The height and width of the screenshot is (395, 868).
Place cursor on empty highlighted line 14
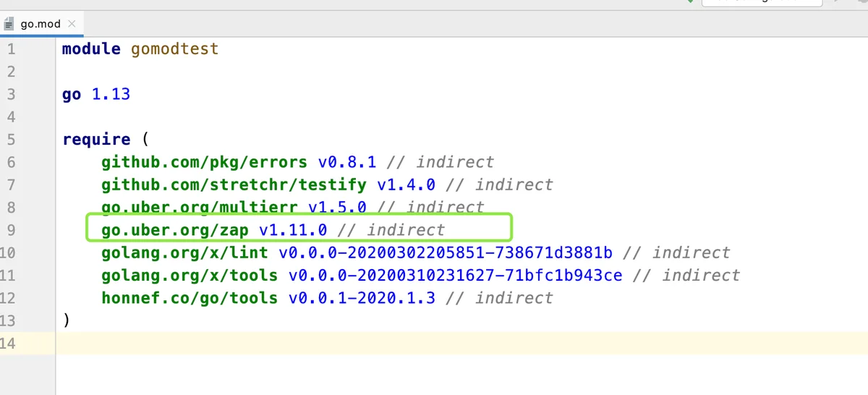pos(434,343)
